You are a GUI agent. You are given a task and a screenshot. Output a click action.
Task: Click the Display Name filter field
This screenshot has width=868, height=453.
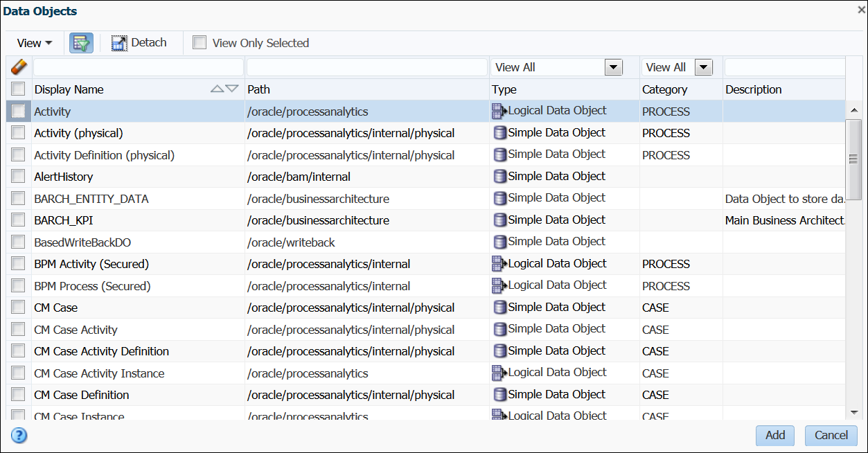139,67
